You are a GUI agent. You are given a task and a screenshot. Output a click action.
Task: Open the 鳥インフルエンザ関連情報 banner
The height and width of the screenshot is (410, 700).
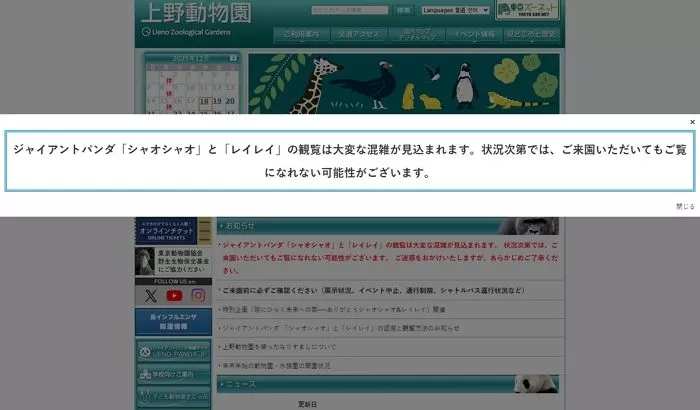tap(173, 322)
